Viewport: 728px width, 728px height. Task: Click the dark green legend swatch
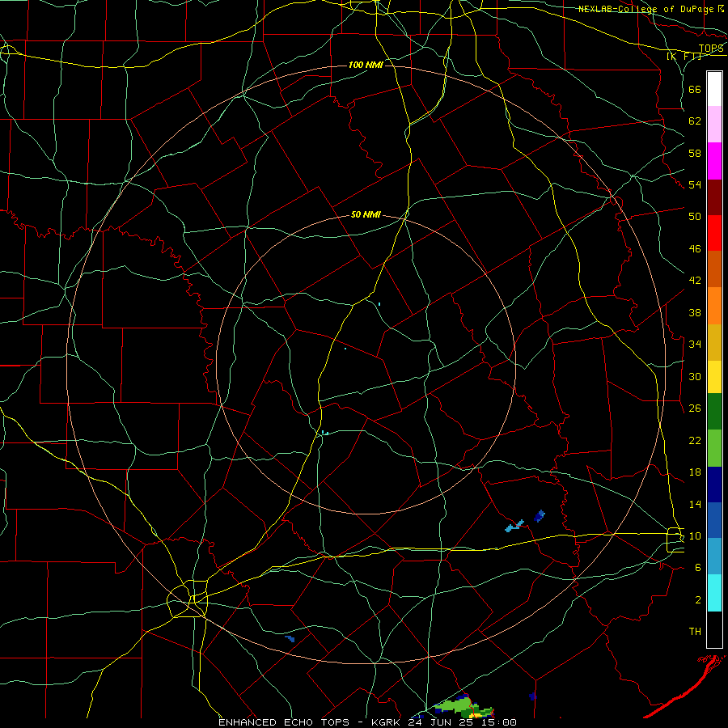(x=714, y=412)
